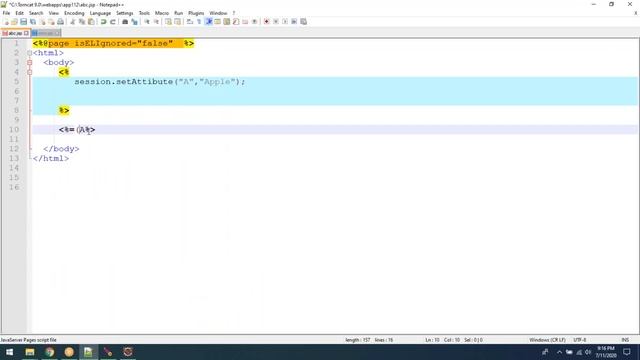Open the Search menu
Image resolution: width=640 pixels, height=360 pixels.
pos(36,13)
